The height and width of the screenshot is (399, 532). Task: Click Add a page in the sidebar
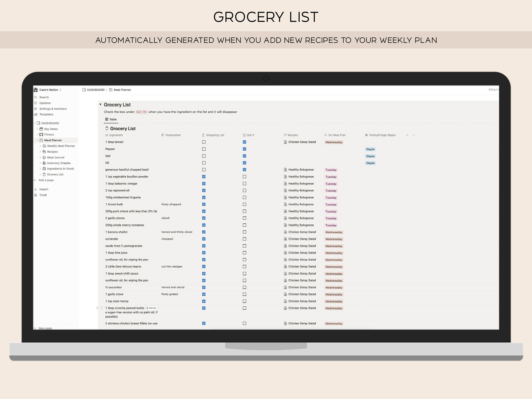coord(46,180)
